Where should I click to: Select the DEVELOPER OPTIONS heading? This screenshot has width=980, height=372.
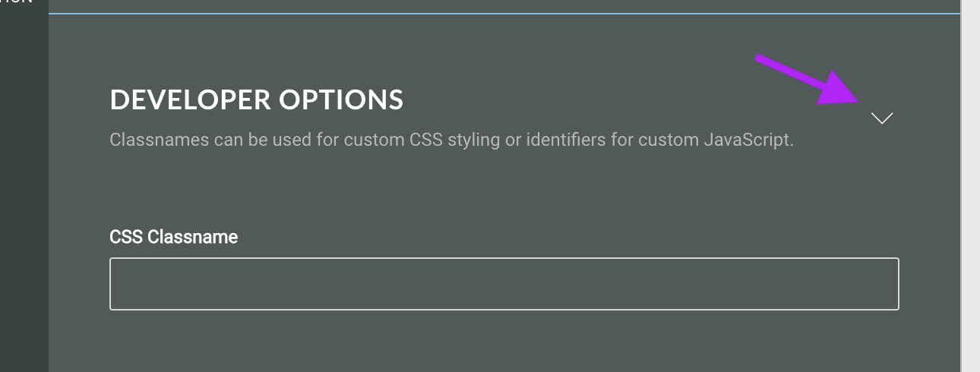(256, 100)
